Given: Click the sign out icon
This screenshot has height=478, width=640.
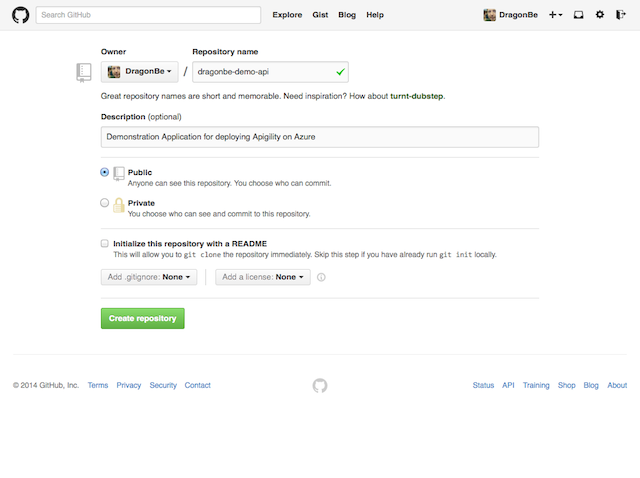Looking at the screenshot, I should [621, 15].
